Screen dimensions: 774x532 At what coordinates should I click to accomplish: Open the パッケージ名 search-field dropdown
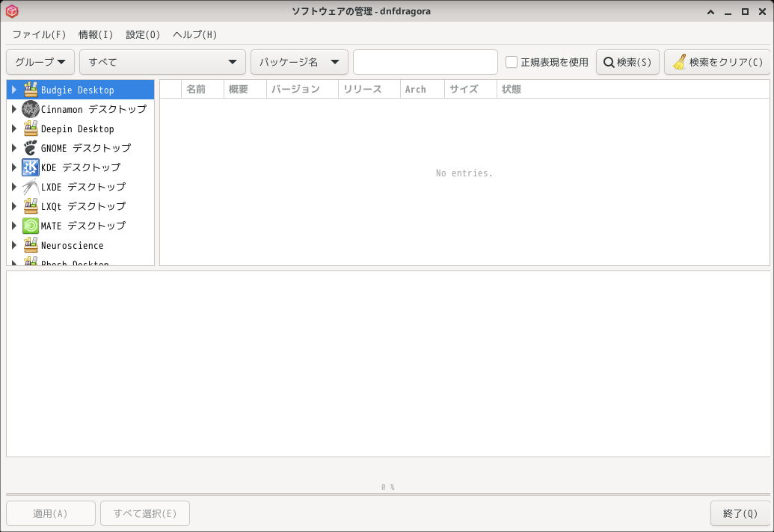click(x=299, y=62)
